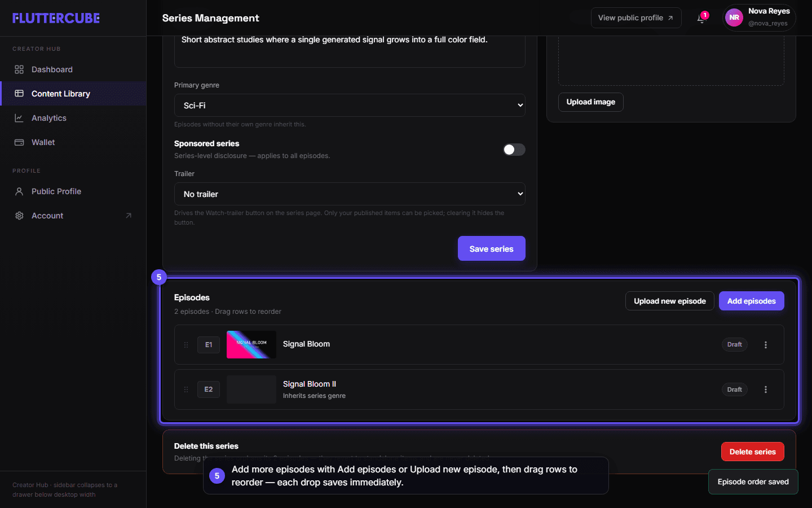The height and width of the screenshot is (508, 812).
Task: Click the Analytics chart icon
Action: coord(19,118)
